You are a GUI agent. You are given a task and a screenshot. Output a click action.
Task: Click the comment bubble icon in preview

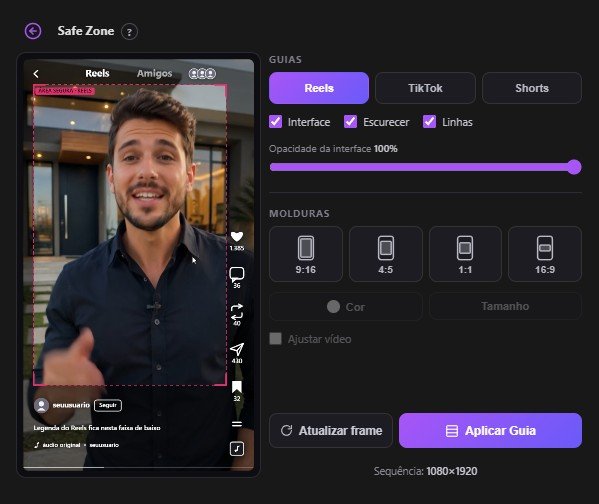tap(237, 274)
